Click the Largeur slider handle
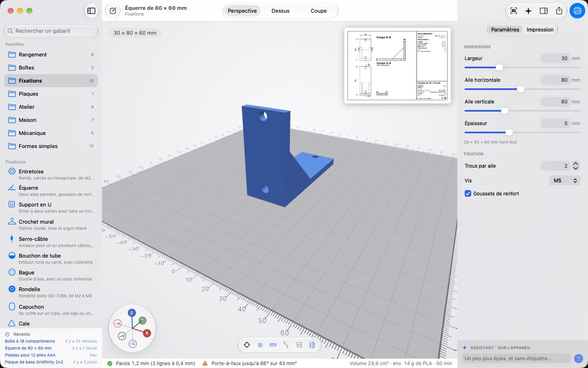Image resolution: width=588 pixels, height=368 pixels. [x=499, y=67]
